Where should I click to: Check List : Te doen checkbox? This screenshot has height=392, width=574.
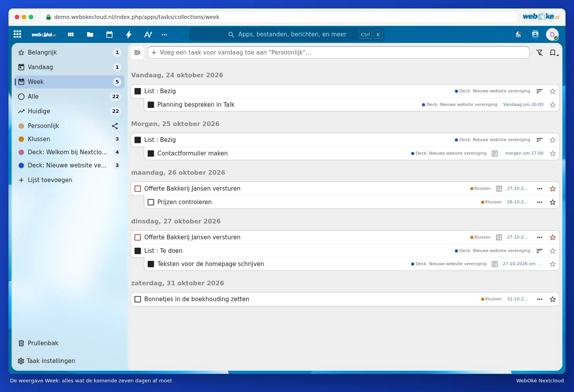tap(138, 251)
